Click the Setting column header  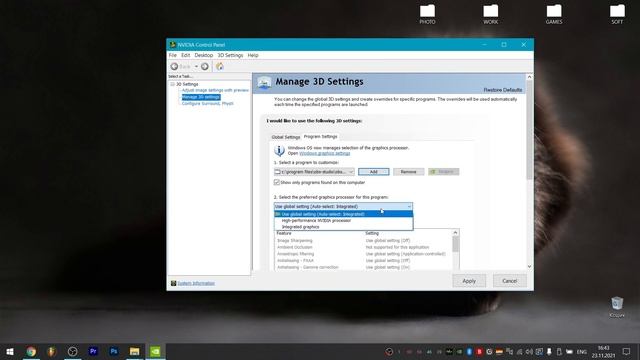[372, 233]
